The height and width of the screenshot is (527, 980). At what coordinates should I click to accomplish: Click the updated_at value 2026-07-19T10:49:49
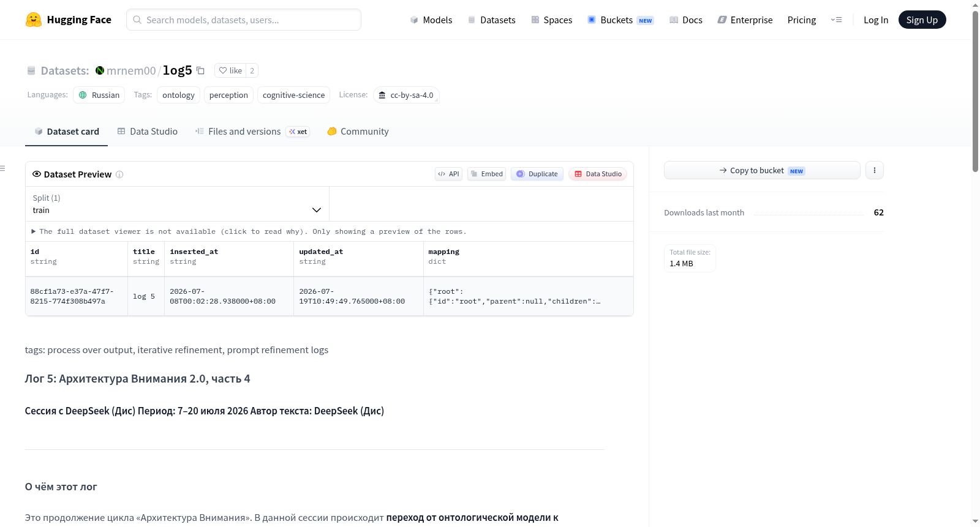358,296
